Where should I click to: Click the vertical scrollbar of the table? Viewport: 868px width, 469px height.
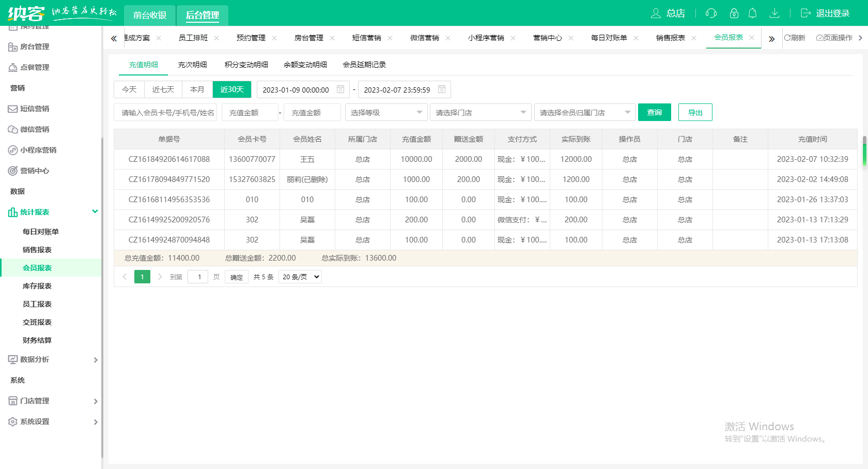pyautogui.click(x=864, y=151)
